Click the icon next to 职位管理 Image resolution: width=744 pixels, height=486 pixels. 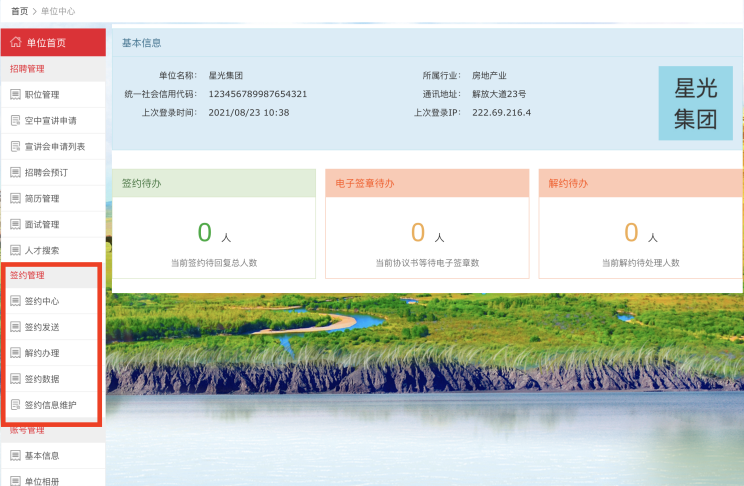pyautogui.click(x=15, y=95)
